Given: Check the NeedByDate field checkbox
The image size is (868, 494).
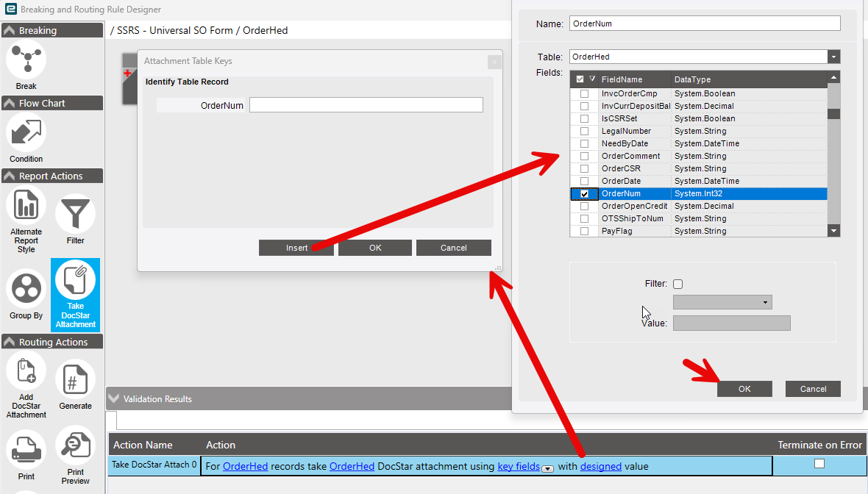Looking at the screenshot, I should 585,143.
